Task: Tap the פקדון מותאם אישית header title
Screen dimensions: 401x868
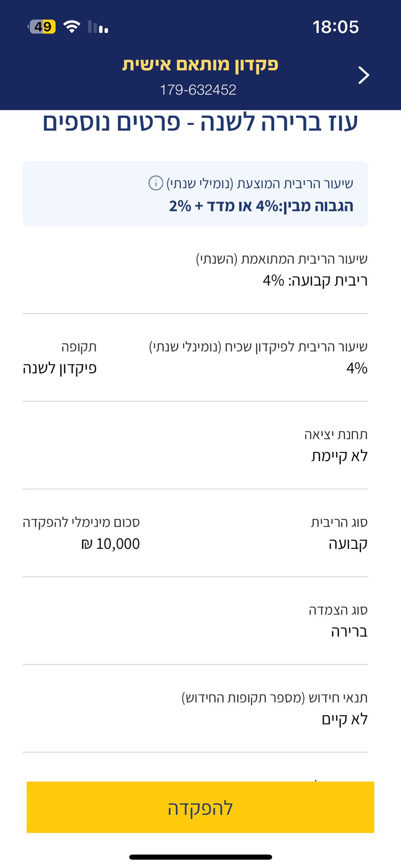Action: [x=200, y=64]
